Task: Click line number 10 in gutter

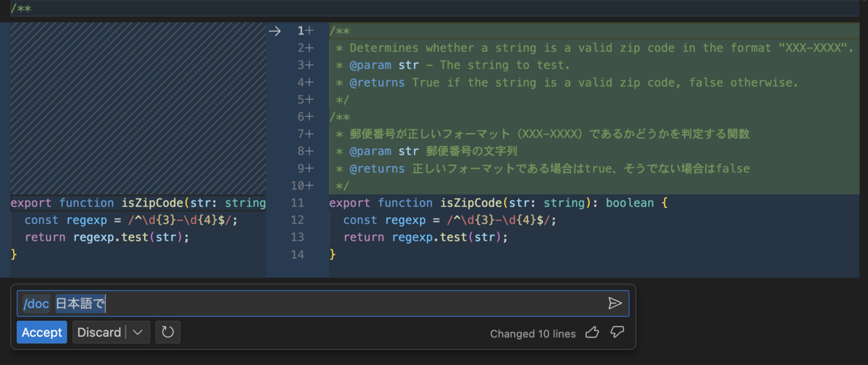Action: click(299, 186)
